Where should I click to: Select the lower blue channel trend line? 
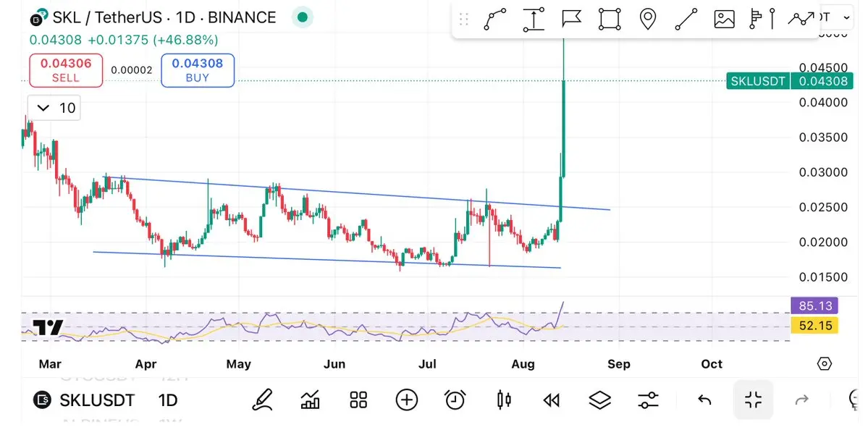(x=326, y=261)
